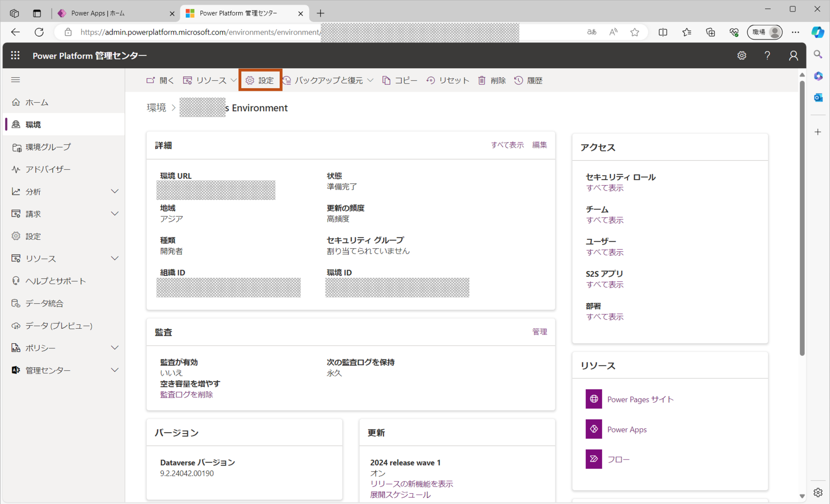Click コピー in the command bar
Image resolution: width=830 pixels, height=504 pixels.
(x=400, y=80)
